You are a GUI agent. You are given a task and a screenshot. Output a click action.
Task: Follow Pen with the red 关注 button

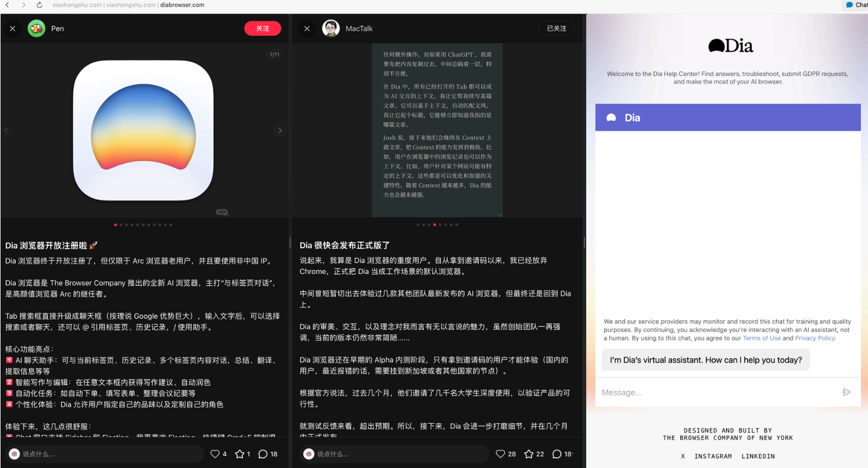263,28
